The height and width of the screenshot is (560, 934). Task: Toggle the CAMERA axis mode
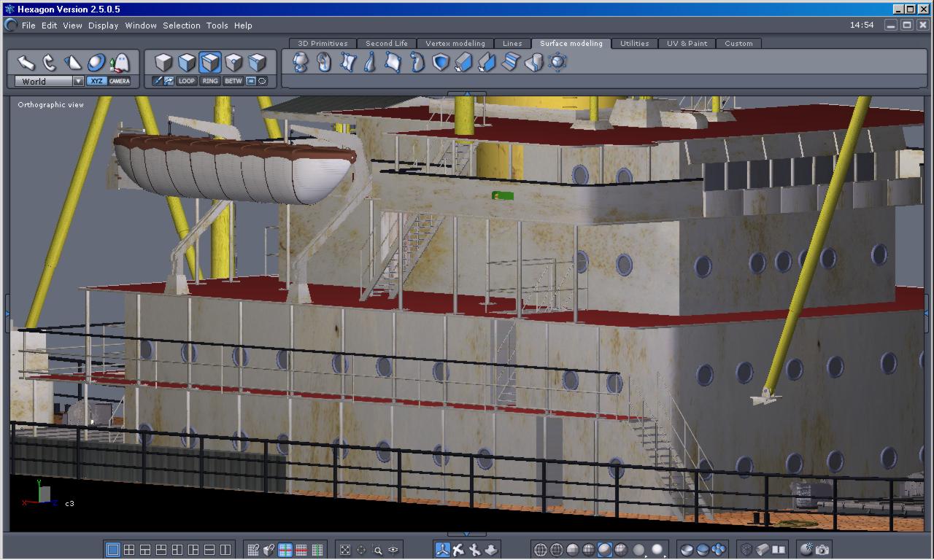click(x=120, y=81)
